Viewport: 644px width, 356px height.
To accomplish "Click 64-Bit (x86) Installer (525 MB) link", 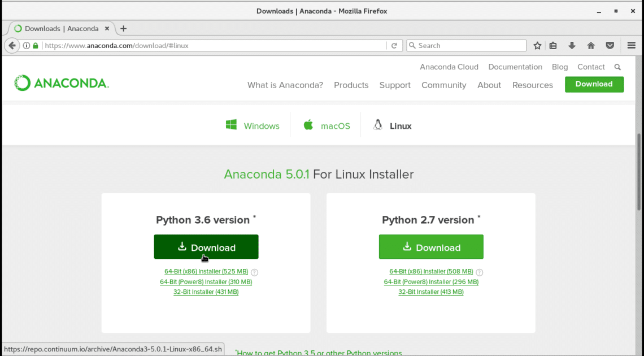I will coord(206,271).
